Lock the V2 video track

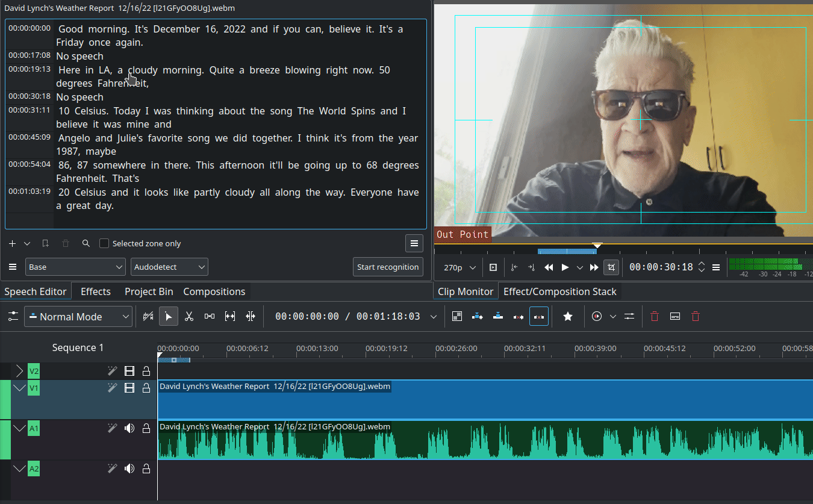[x=146, y=372]
